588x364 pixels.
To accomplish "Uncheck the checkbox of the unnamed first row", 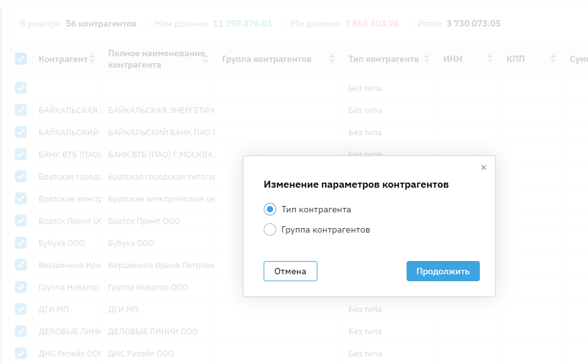I will [x=21, y=88].
